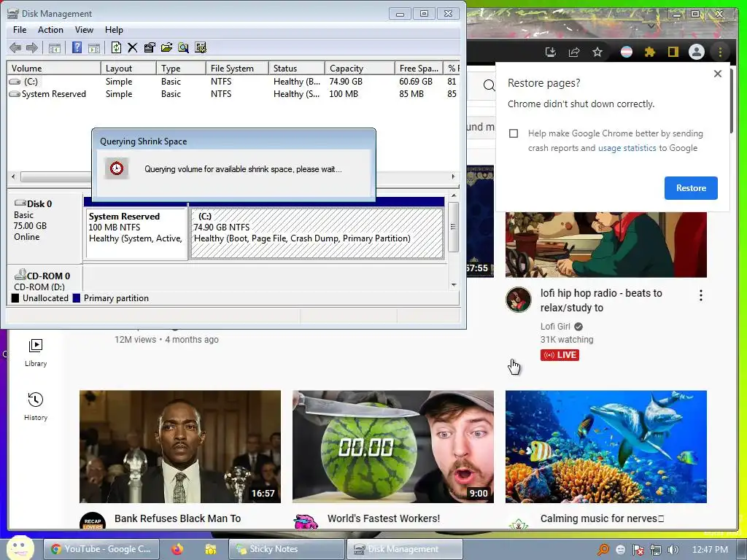Switch to Disk Management taskbar button
Image resolution: width=747 pixels, height=560 pixels.
pyautogui.click(x=404, y=549)
